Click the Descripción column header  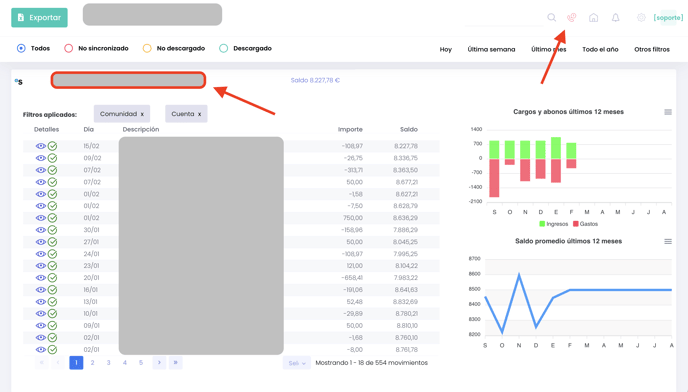point(141,129)
